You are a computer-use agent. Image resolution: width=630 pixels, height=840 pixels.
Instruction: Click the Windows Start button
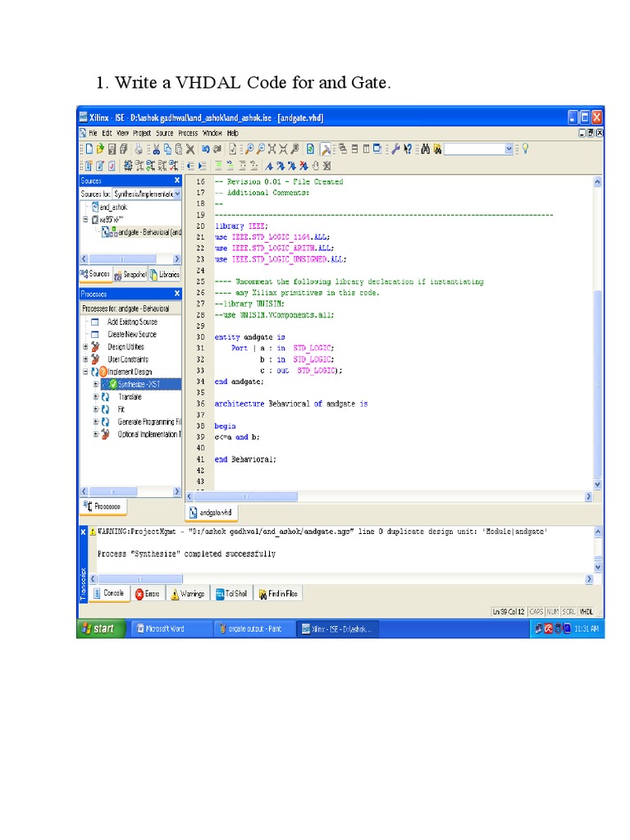101,629
